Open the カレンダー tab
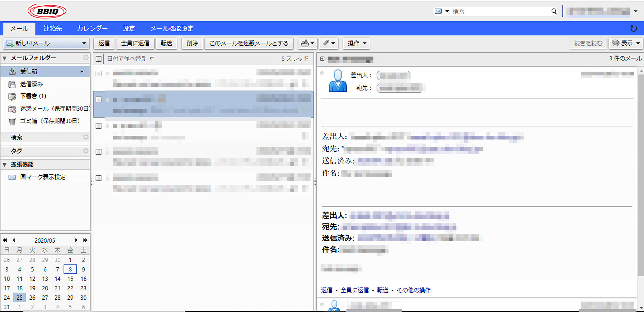Viewport: 644px width, 312px height. (92, 29)
